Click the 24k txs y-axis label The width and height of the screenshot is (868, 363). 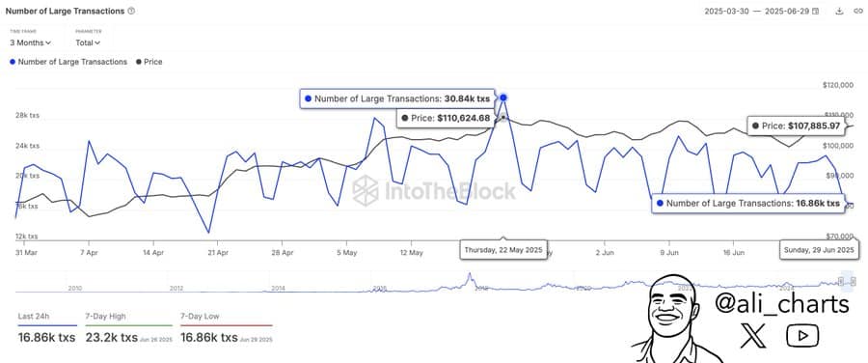click(27, 146)
